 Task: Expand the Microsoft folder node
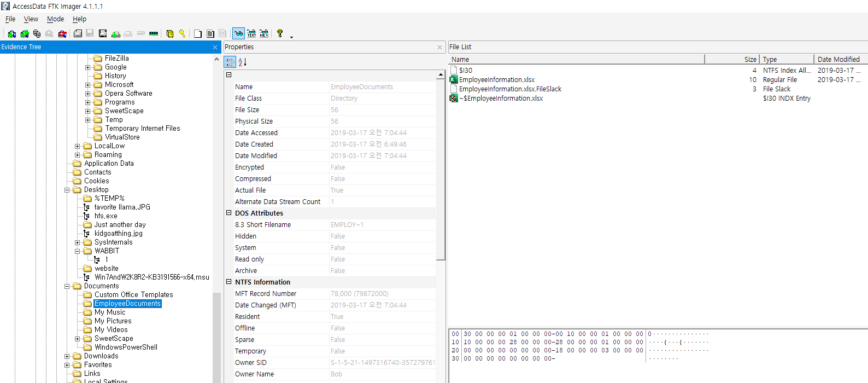pyautogui.click(x=87, y=85)
